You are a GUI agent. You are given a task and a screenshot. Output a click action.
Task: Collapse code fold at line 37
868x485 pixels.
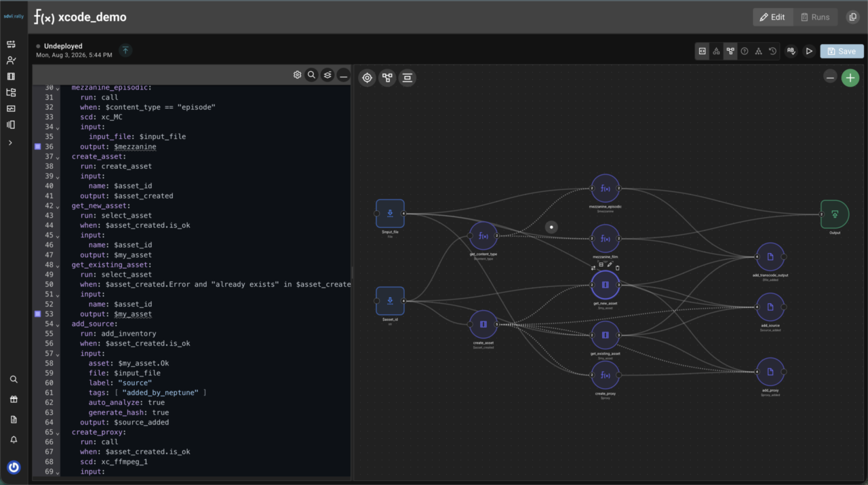coord(58,157)
